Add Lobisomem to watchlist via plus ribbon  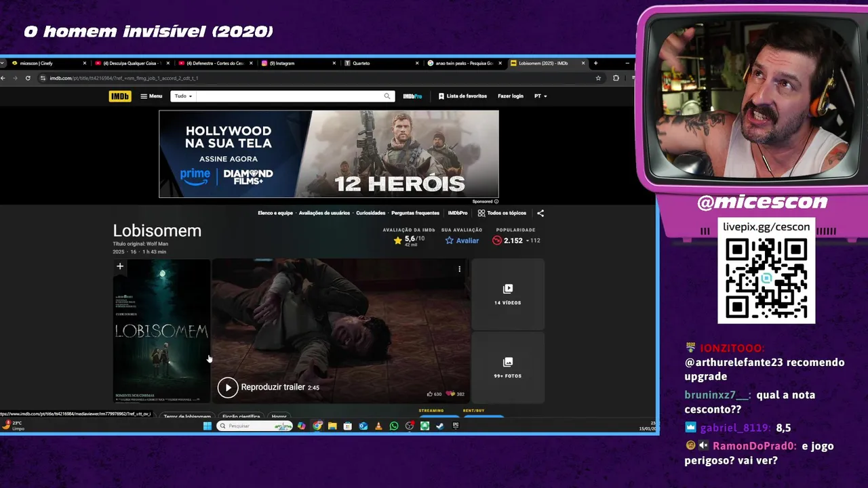click(120, 267)
